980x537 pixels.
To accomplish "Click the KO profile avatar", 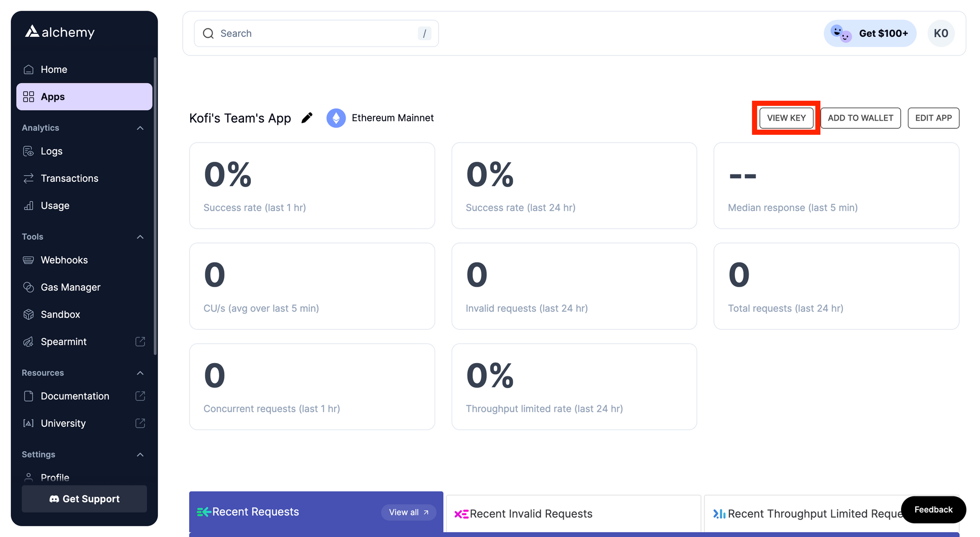I will (941, 33).
